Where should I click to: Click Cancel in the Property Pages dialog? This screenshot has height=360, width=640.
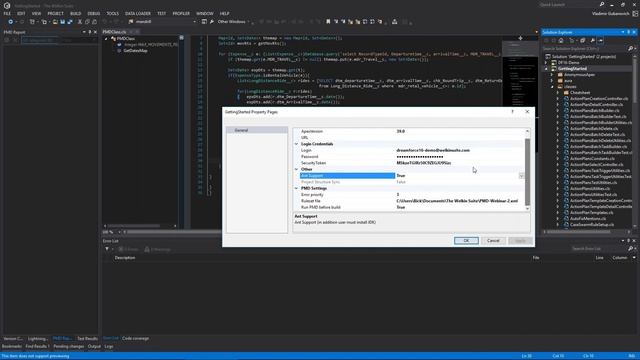(x=493, y=240)
